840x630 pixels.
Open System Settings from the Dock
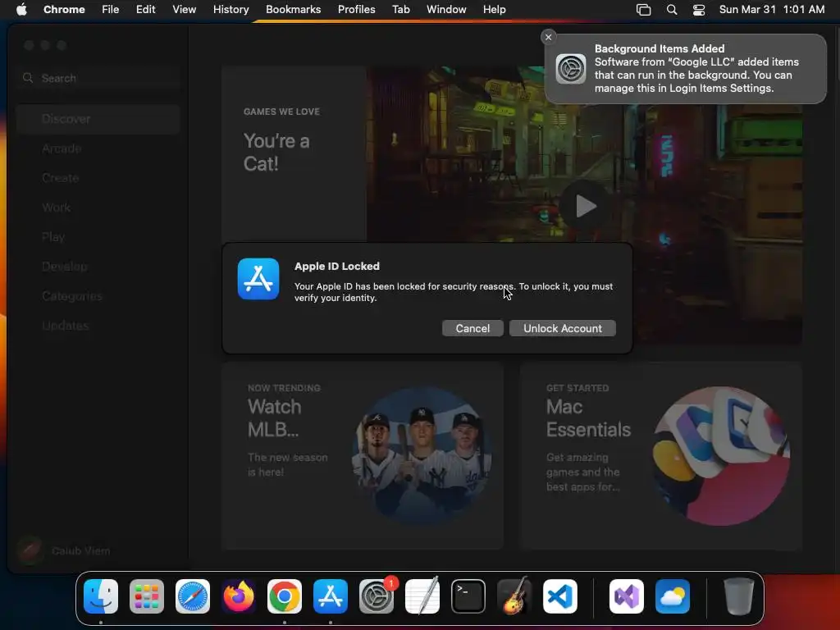pyautogui.click(x=377, y=596)
